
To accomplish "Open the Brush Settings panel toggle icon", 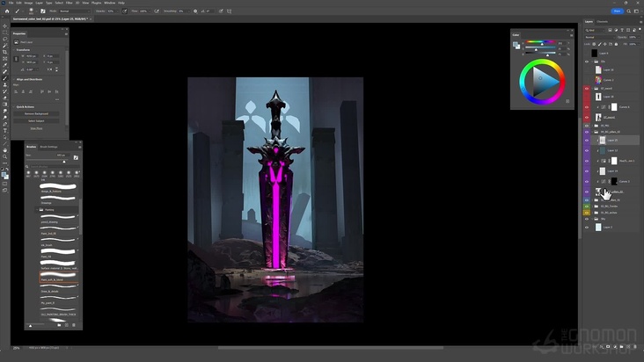I will (x=43, y=11).
